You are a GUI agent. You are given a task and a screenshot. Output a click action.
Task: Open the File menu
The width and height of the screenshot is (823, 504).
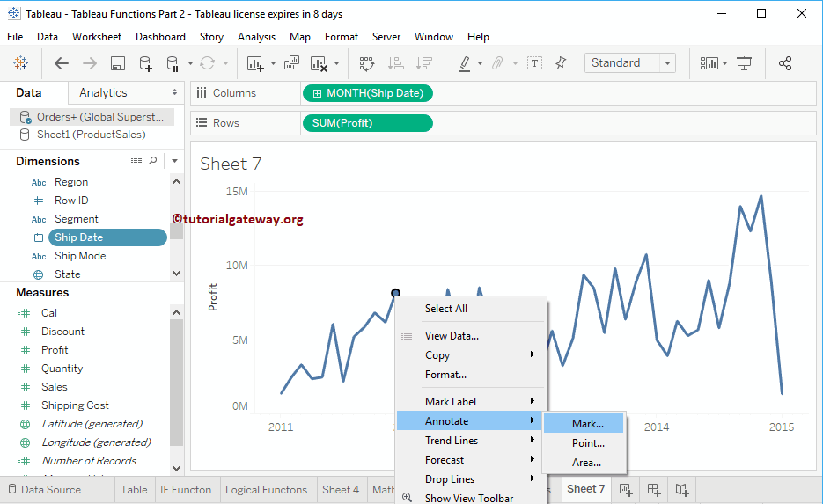coord(15,37)
